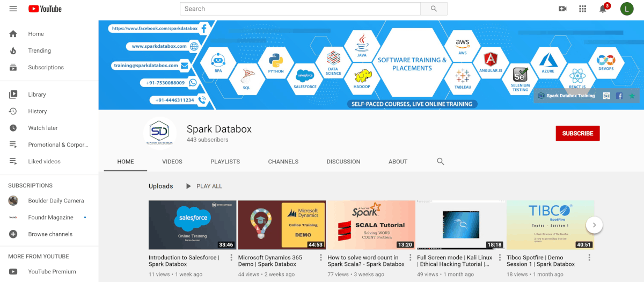Click 'Boulder Daily Camera' subscription name
644x282 pixels.
coord(56,201)
